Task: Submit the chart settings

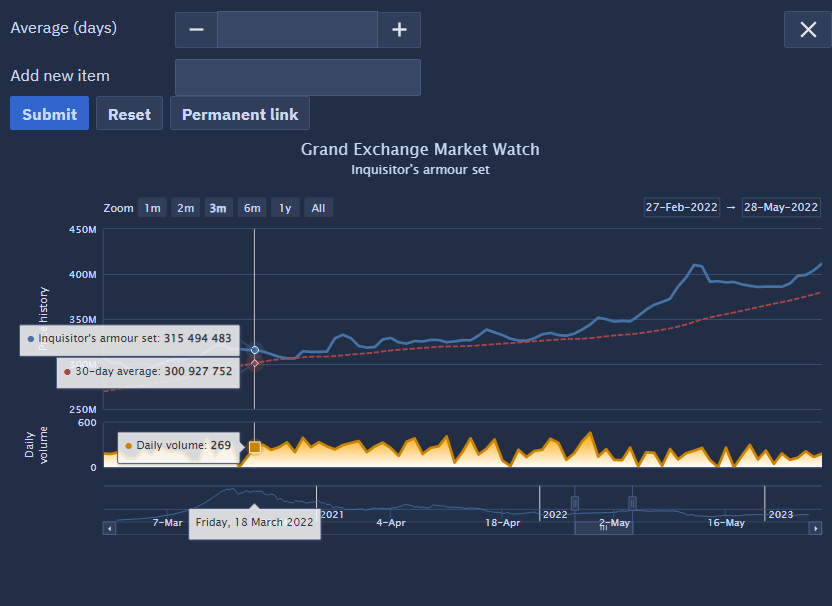Action: pyautogui.click(x=49, y=113)
